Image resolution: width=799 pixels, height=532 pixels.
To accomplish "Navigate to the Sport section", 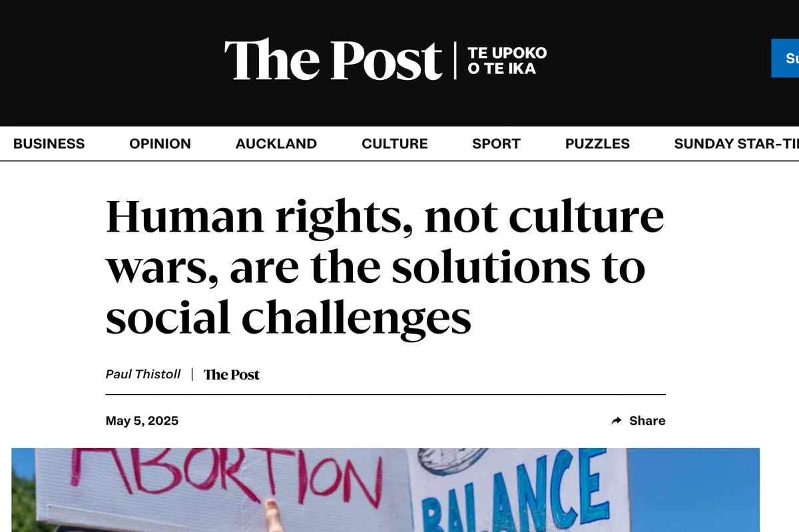I will click(496, 144).
